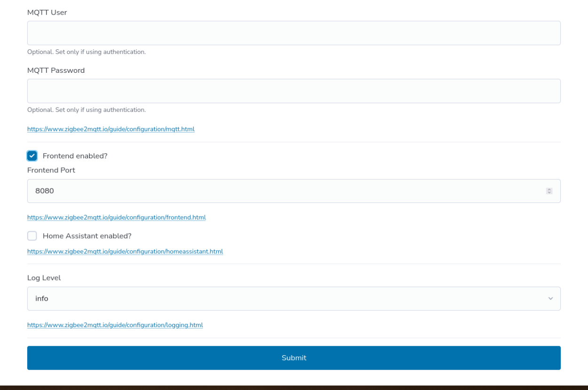Viewport: 588px width, 390px height.
Task: Click the MQTT User input field
Action: coord(294,32)
